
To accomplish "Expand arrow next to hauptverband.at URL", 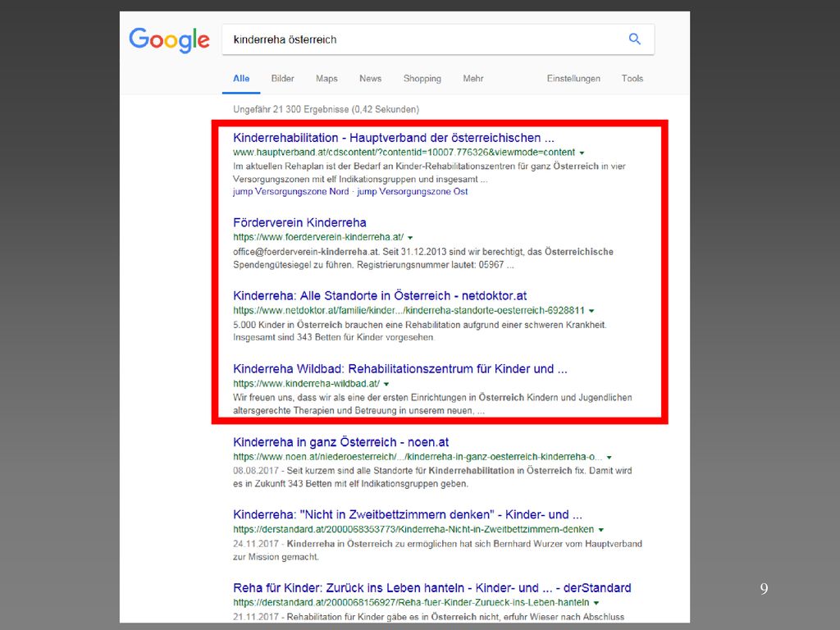I will 582,153.
